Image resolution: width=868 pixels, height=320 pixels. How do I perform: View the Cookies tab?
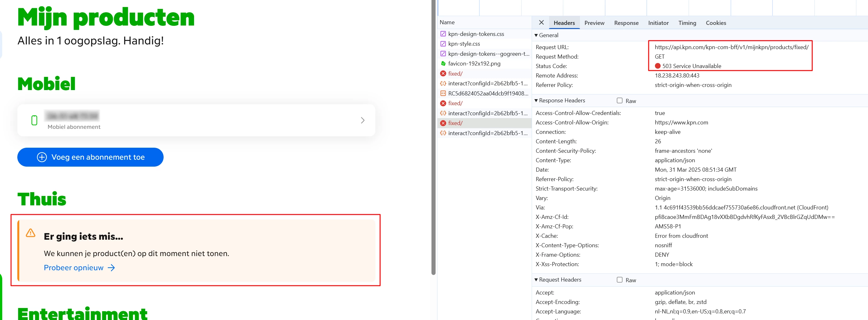716,23
